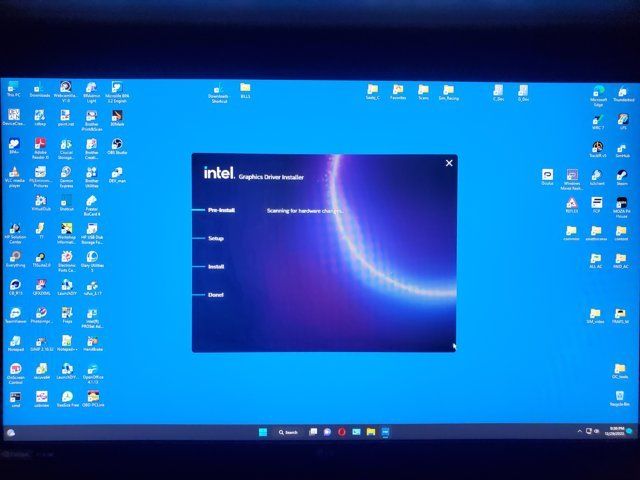Screen dimensions: 640x480
Task: Open Adobe Reader XI desktop shortcut
Action: [x=40, y=149]
